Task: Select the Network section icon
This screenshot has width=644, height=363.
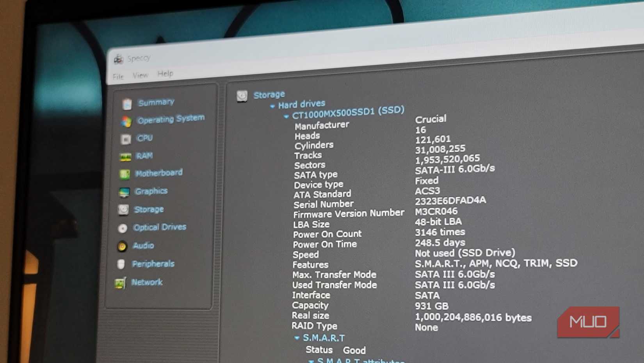Action: coord(120,282)
